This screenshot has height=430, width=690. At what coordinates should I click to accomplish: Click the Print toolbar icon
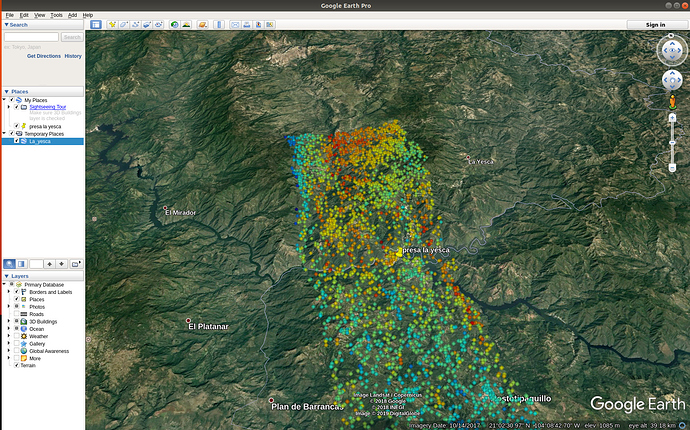coord(247,25)
